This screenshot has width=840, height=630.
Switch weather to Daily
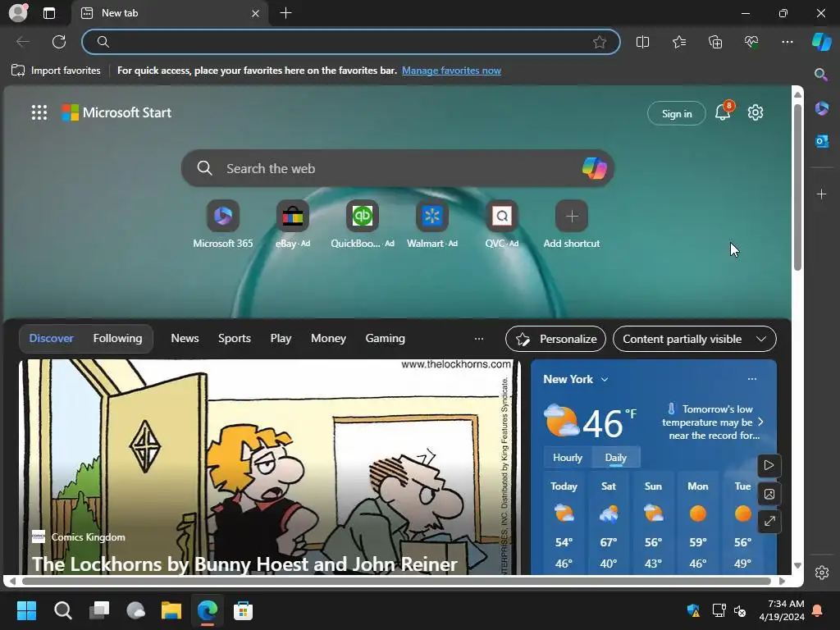(615, 458)
